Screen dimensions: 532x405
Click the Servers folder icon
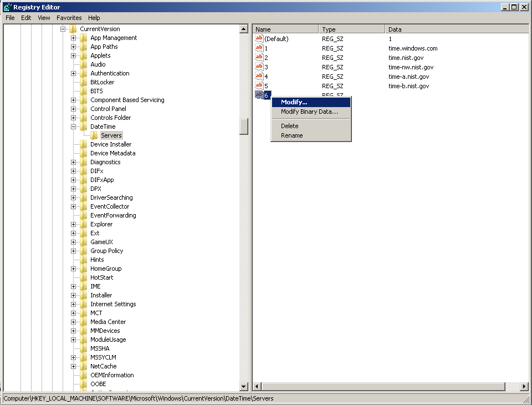point(94,135)
